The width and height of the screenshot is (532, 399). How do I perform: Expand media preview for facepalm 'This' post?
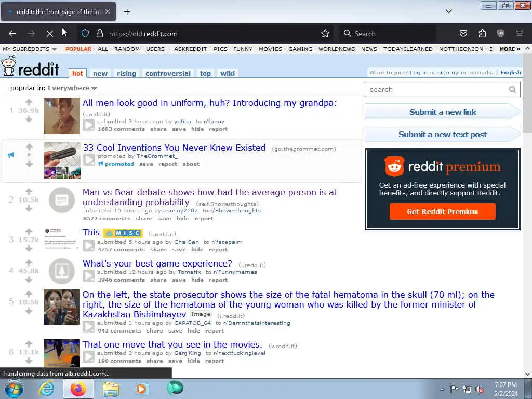tap(88, 246)
